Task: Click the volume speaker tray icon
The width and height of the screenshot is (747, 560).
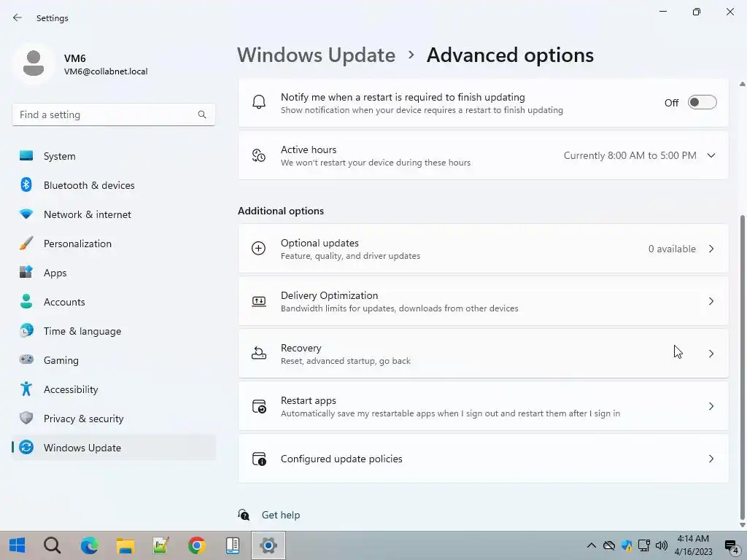Action: coord(661,545)
